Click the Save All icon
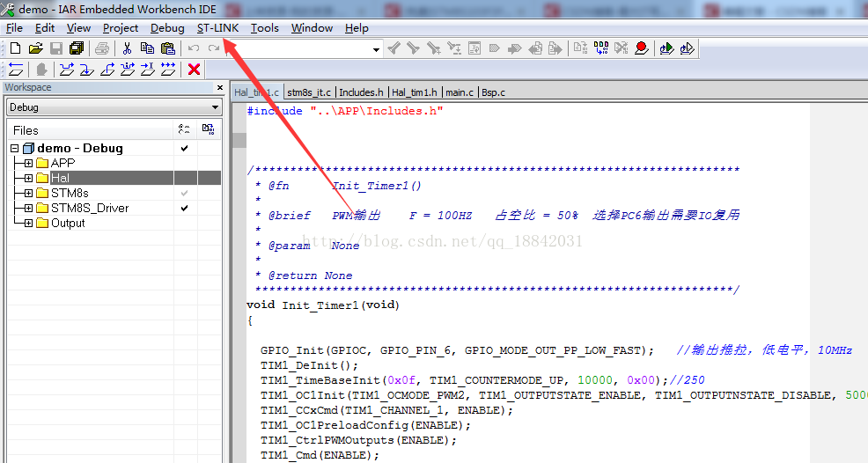 [x=77, y=48]
